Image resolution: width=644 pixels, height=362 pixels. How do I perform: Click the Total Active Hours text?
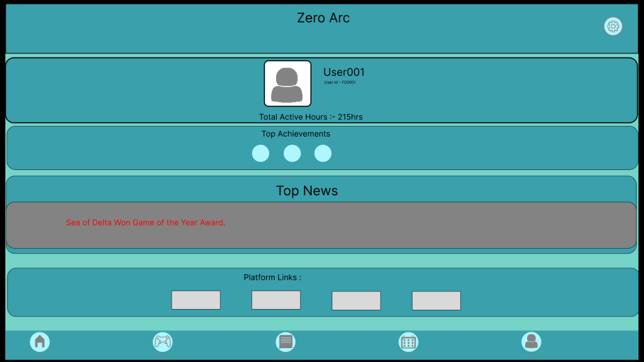[x=311, y=117]
